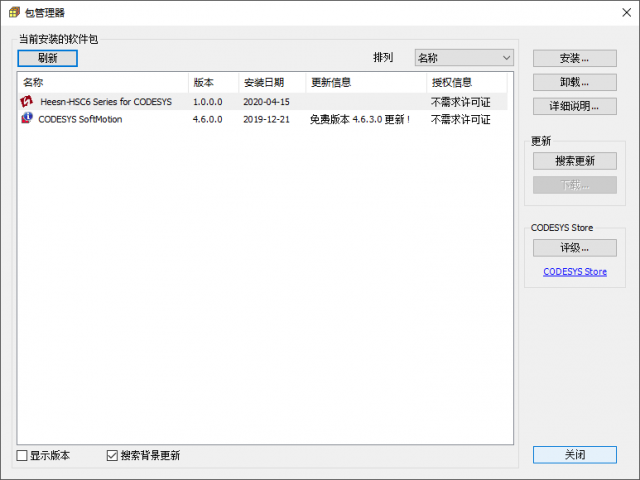This screenshot has height=480, width=640.
Task: Open 详细说明... details button
Action: (x=574, y=106)
